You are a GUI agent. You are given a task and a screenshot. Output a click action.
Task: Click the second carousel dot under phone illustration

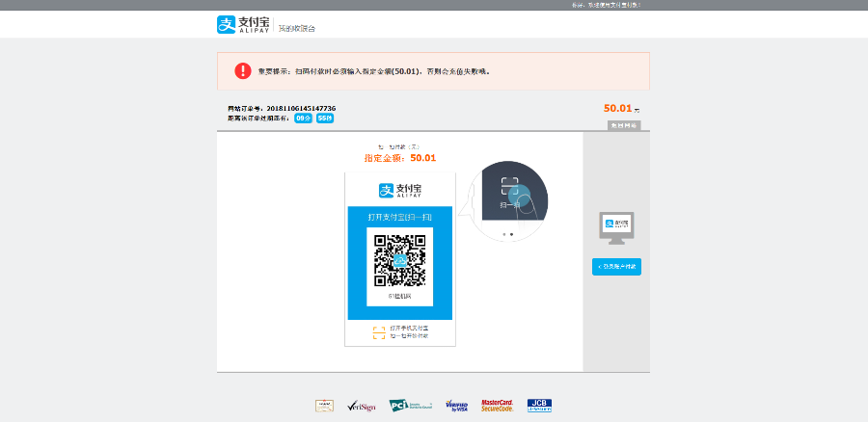(511, 234)
